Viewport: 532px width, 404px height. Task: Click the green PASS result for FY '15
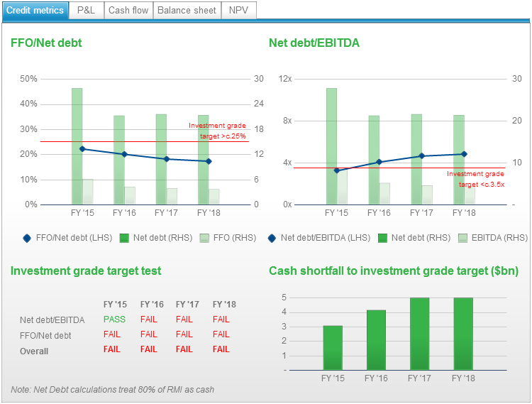(x=114, y=320)
